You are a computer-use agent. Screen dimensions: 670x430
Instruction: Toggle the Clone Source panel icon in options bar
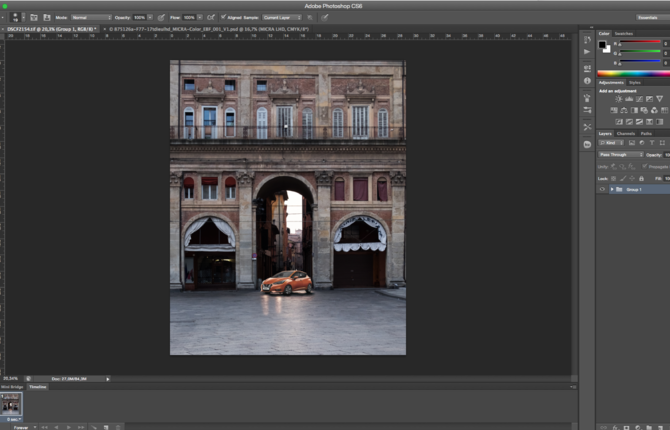(x=47, y=18)
